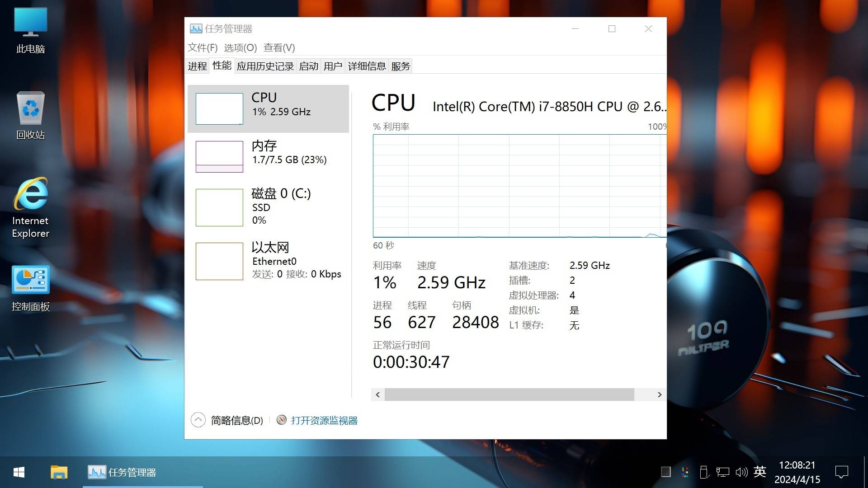Screen dimensions: 868x488
Task: Click the 英 input method indicator
Action: coord(760,472)
